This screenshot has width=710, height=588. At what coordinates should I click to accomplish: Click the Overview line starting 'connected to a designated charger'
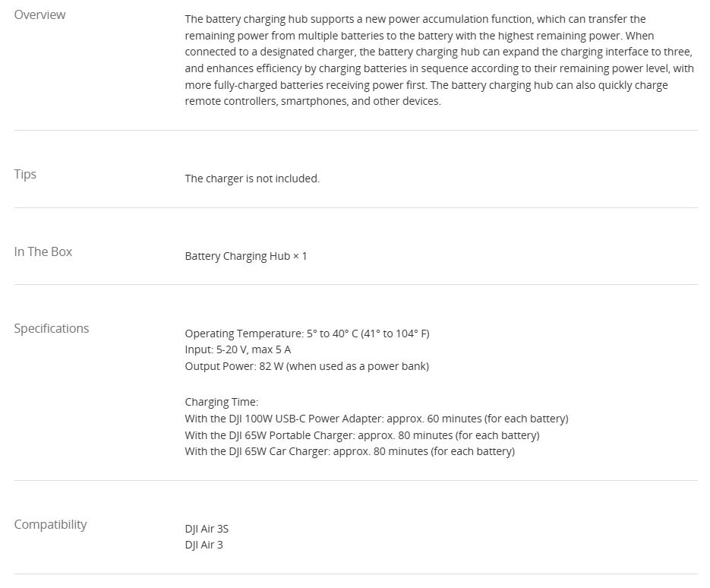coord(438,52)
